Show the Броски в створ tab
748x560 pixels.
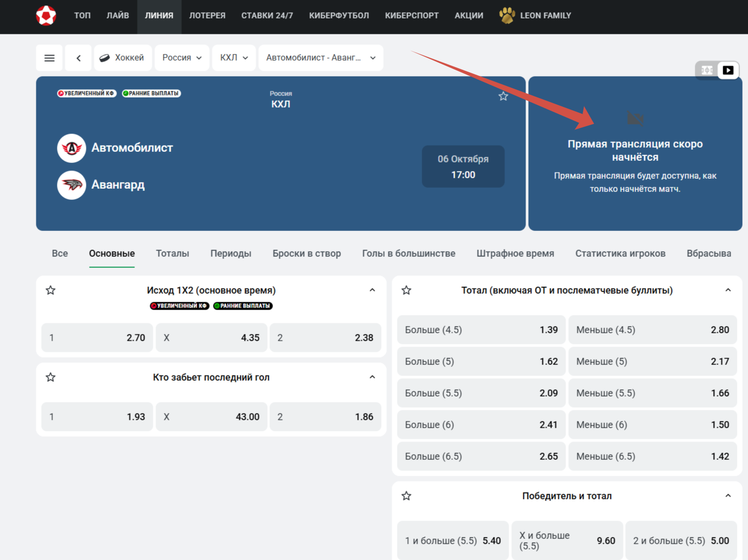pyautogui.click(x=307, y=254)
